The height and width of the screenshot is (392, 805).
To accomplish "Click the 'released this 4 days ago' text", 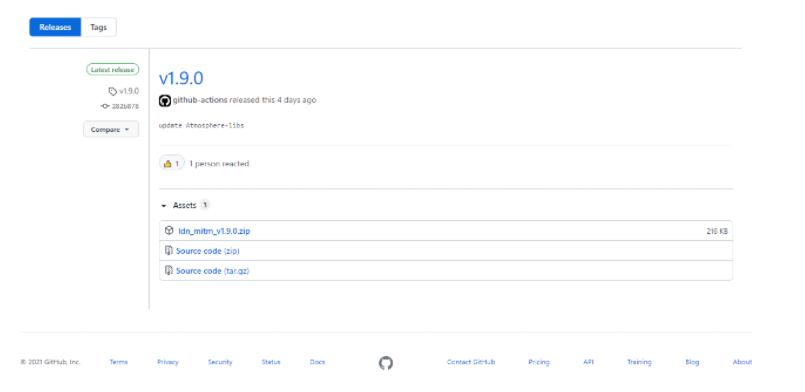I will (273, 100).
